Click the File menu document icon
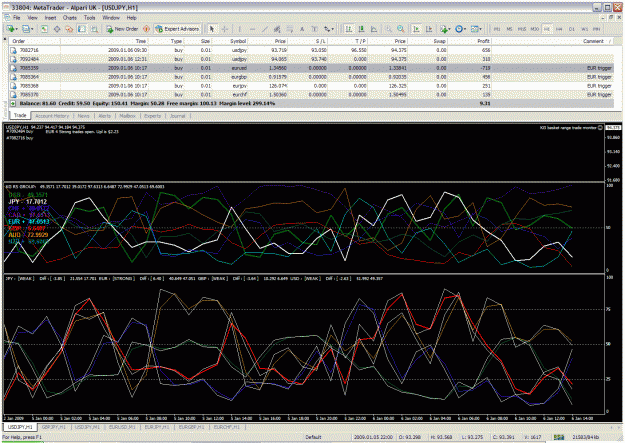 tap(8, 18)
